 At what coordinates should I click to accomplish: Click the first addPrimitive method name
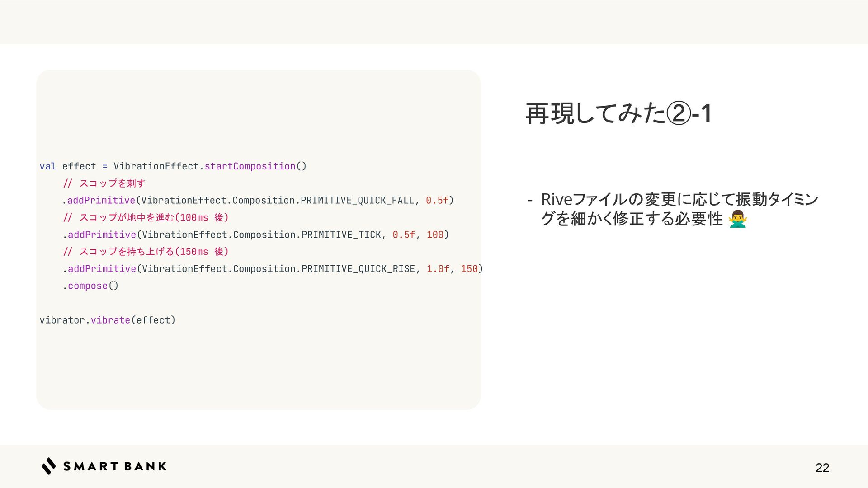tap(101, 200)
